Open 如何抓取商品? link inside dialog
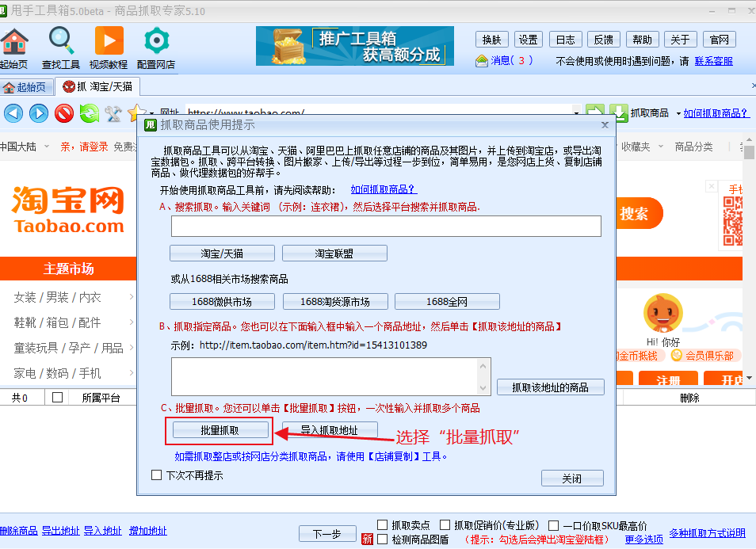The image size is (756, 549). coord(384,189)
